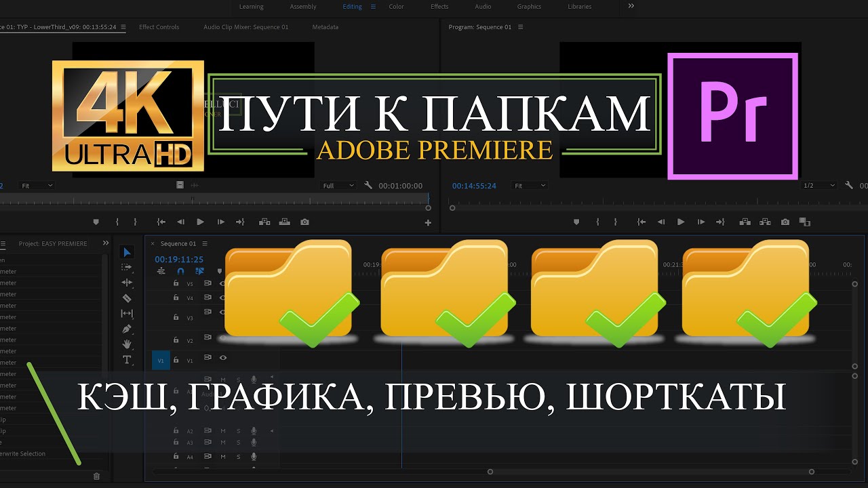Toggle track lock for V4
868x488 pixels.
pos(176,298)
